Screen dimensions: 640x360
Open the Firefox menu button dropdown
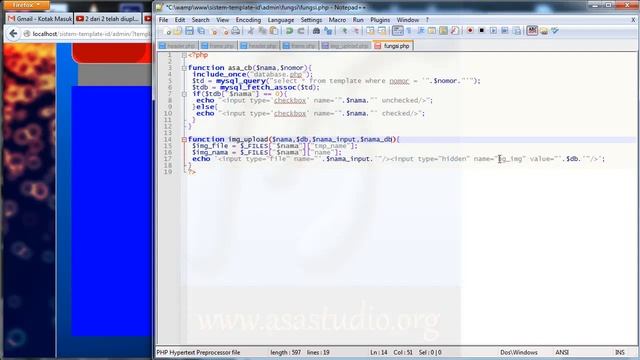[x=26, y=5]
